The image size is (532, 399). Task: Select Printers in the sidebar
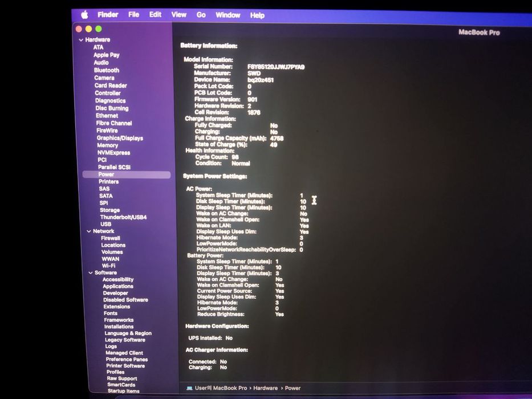coord(108,181)
